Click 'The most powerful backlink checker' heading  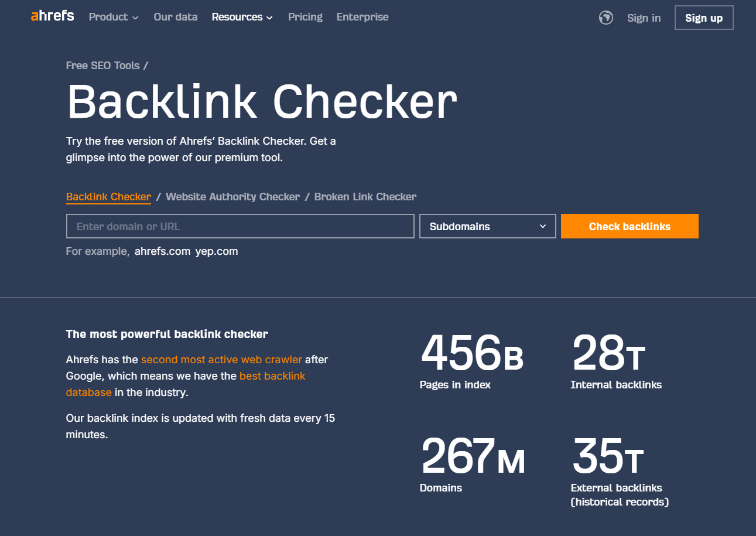167,334
